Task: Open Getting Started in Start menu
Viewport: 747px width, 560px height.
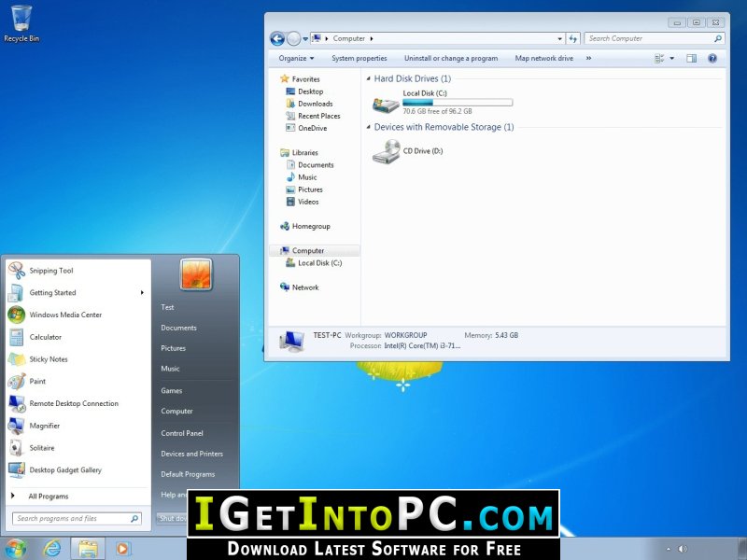Action: [x=78, y=292]
